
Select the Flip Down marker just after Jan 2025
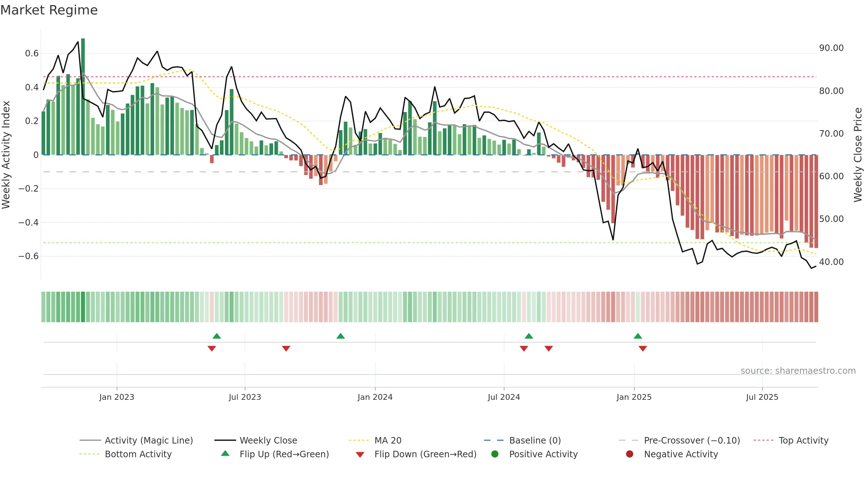click(643, 348)
